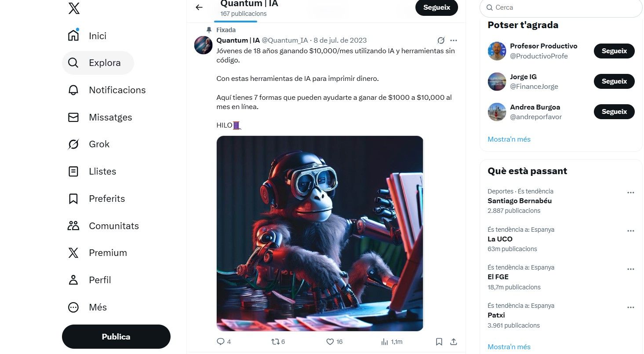644x354 pixels.
Task: Go to Missatges in the sidebar
Action: point(110,117)
